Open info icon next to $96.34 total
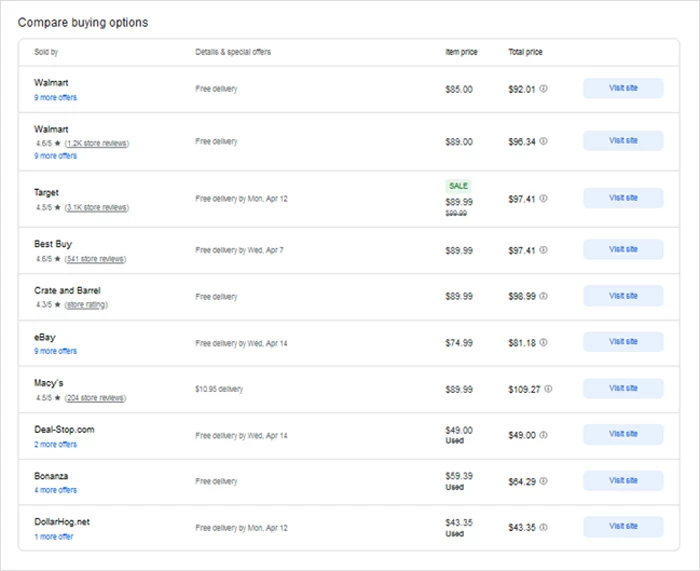Screen dimensions: 700x571 click(x=544, y=142)
